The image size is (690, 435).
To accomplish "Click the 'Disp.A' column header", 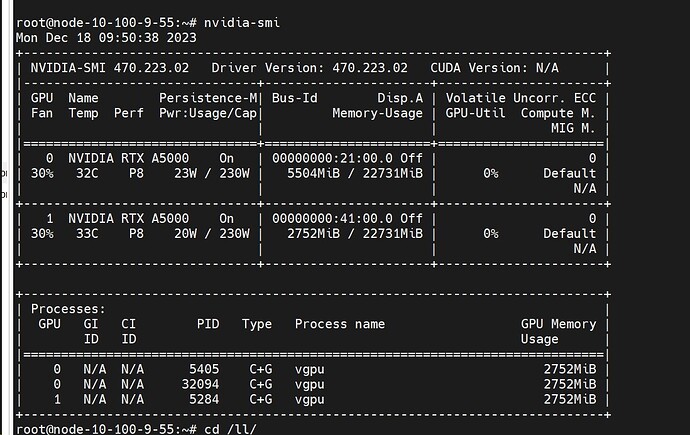I will pyautogui.click(x=400, y=98).
